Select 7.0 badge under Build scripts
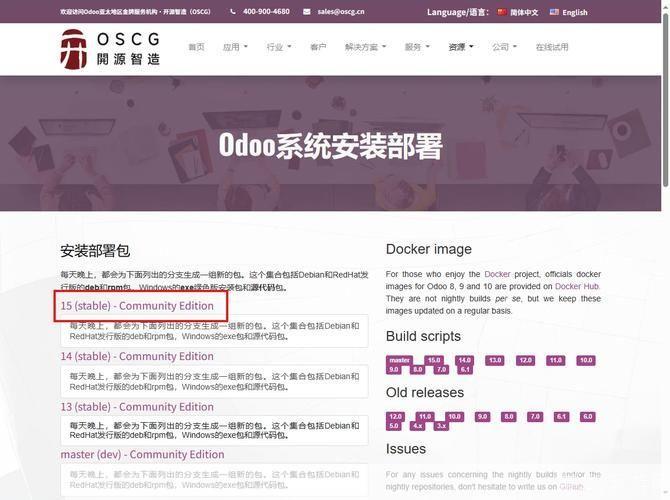670x500 pixels. point(442,369)
